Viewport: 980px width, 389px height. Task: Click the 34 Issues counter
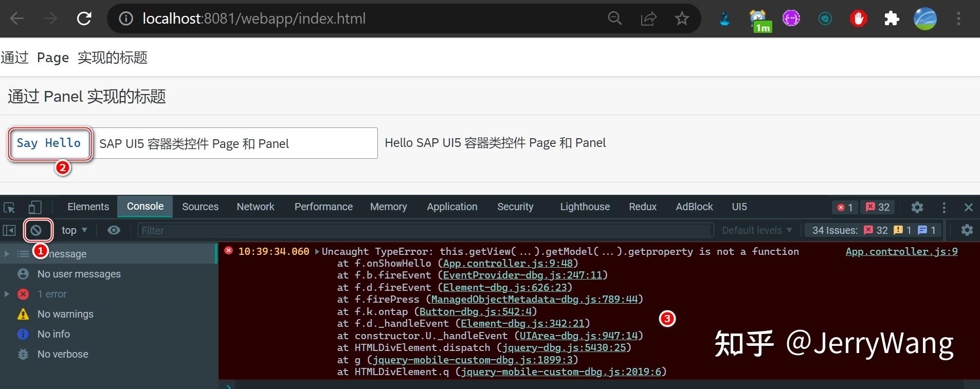click(874, 230)
